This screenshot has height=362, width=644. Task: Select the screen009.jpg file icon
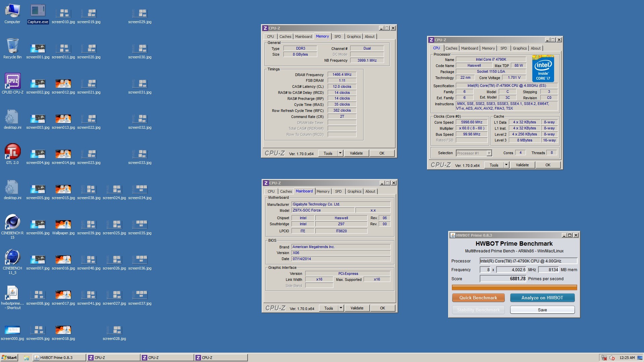point(38,333)
